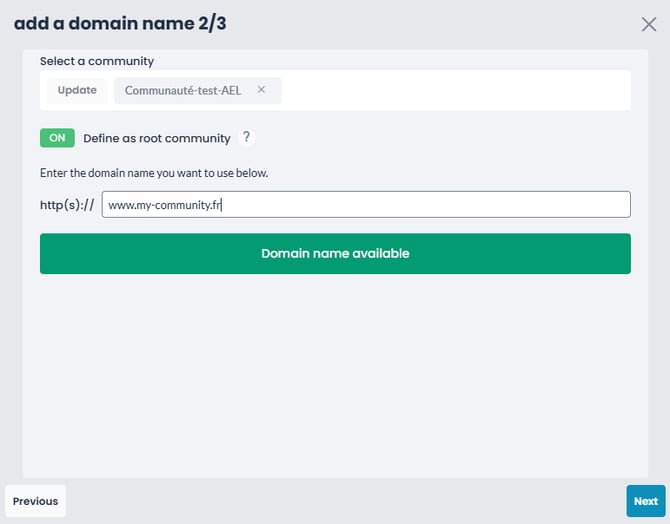
Task: Click the Select a community heading
Action: pos(97,61)
